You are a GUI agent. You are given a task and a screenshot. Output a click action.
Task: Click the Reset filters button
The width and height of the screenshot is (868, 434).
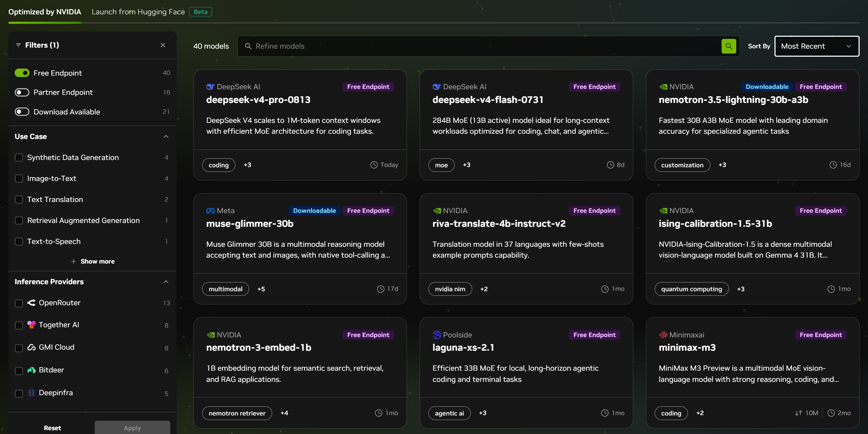pyautogui.click(x=52, y=428)
